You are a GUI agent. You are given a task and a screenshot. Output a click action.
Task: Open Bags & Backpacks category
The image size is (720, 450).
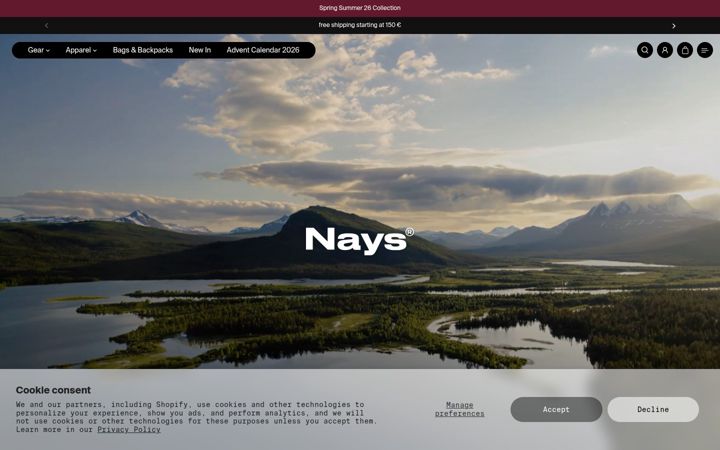[x=143, y=50]
